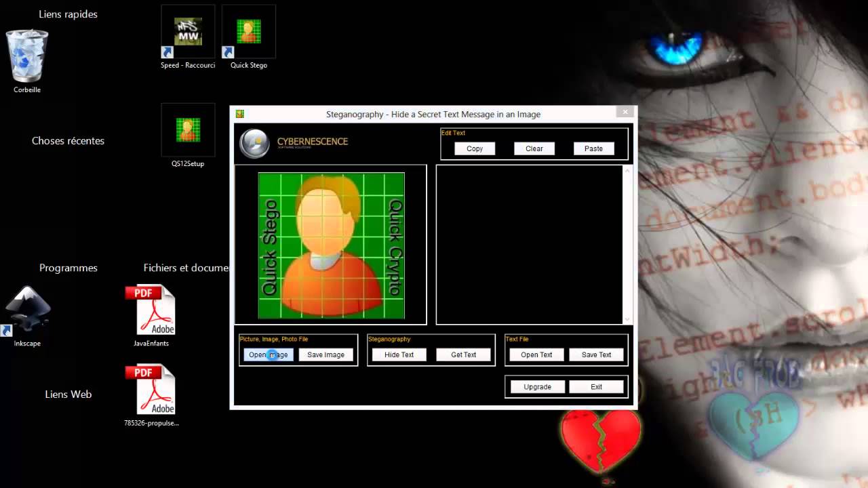
Task: Select the Speed - Raccourci desktop shortcut
Action: tap(188, 37)
